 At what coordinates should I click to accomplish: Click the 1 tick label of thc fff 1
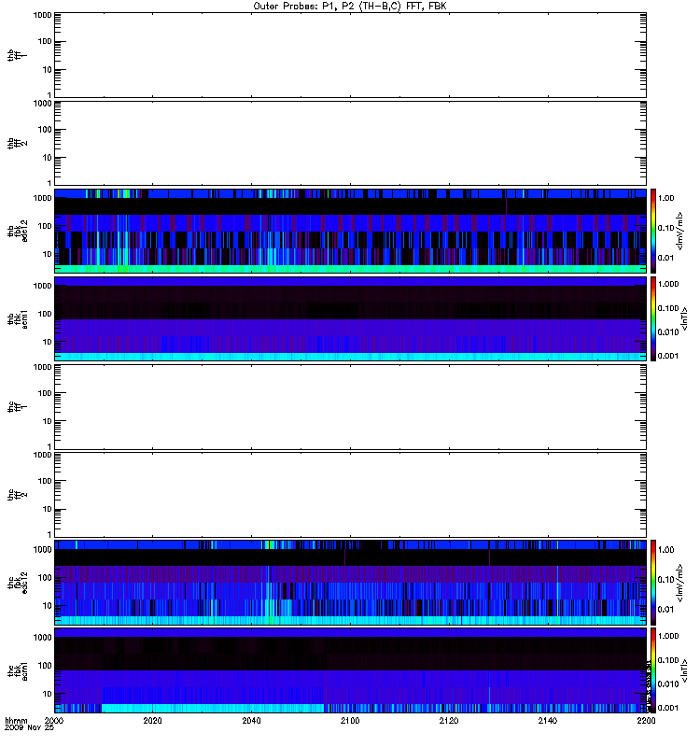[x=49, y=446]
